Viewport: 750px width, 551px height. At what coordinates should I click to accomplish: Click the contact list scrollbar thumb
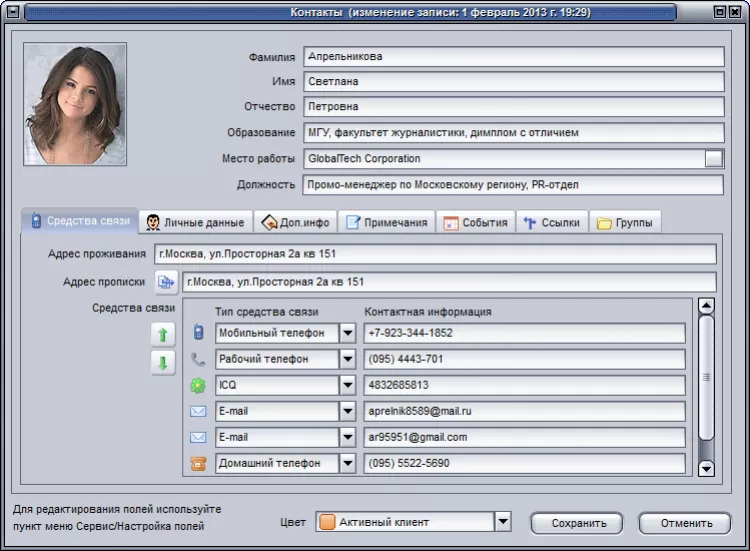706,377
